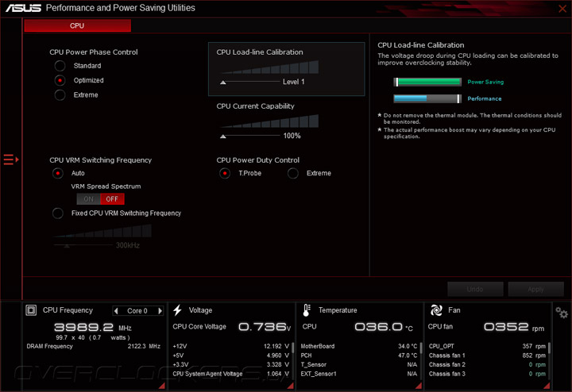Click the T_Sensor temperature row
Image resolution: width=572 pixels, height=392 pixels.
click(359, 364)
